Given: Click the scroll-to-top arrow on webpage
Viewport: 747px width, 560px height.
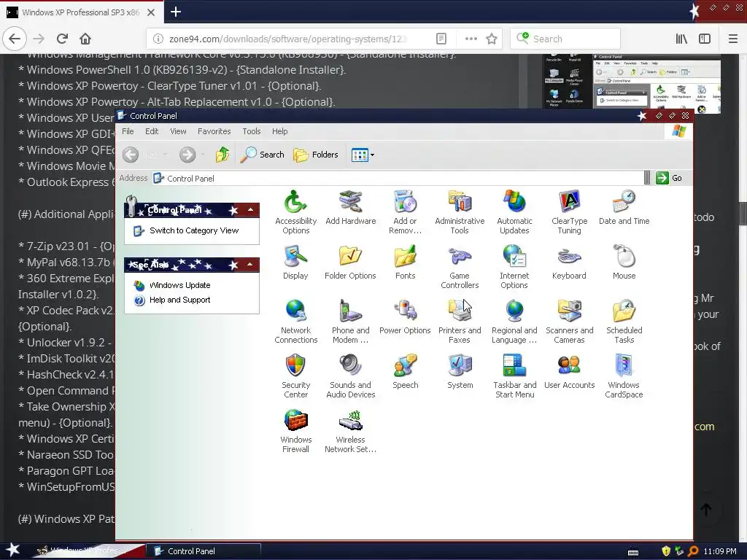Looking at the screenshot, I should click(706, 510).
